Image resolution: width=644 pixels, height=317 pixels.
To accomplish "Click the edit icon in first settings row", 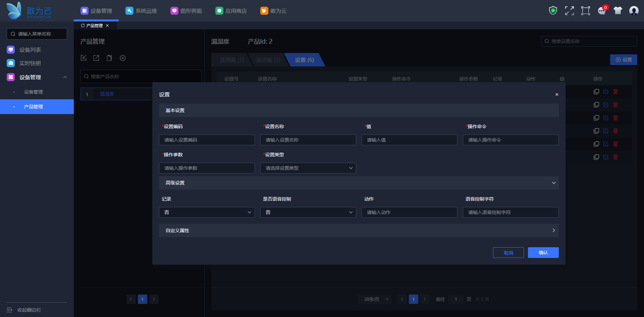I will pos(606,92).
